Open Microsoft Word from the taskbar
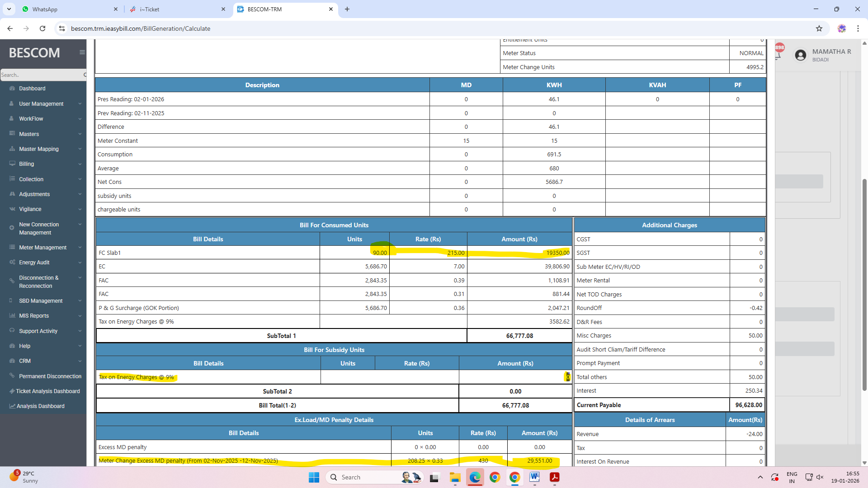The width and height of the screenshot is (868, 488). tap(534, 477)
